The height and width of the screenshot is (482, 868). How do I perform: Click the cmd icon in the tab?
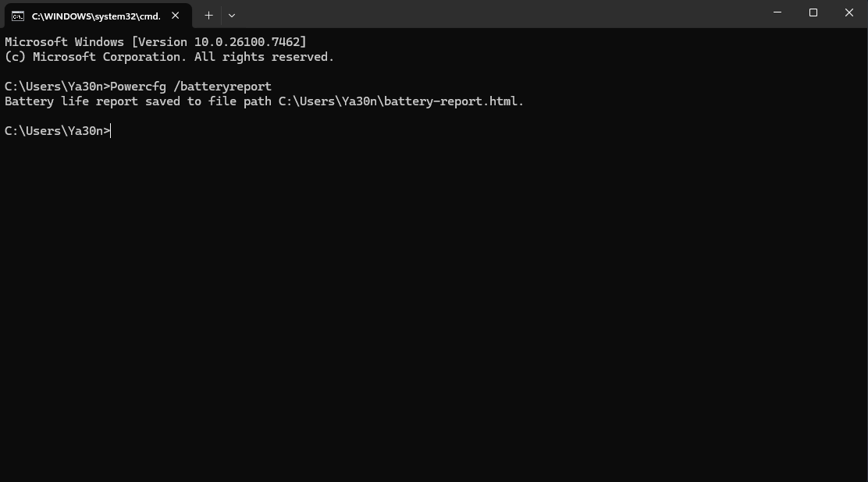tap(17, 16)
